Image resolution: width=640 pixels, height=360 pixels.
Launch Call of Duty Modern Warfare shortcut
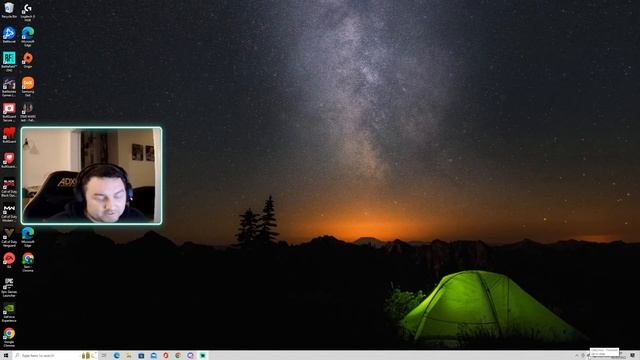pyautogui.click(x=9, y=212)
